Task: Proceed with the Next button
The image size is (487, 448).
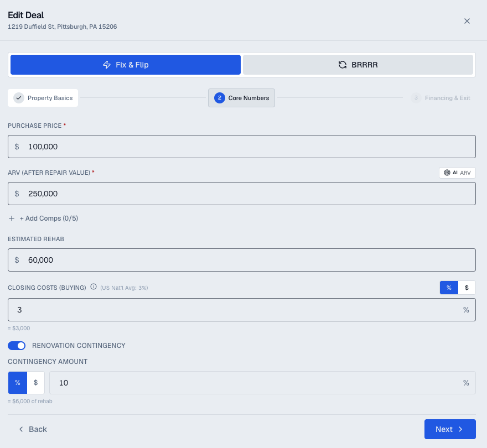Action: pos(450,429)
